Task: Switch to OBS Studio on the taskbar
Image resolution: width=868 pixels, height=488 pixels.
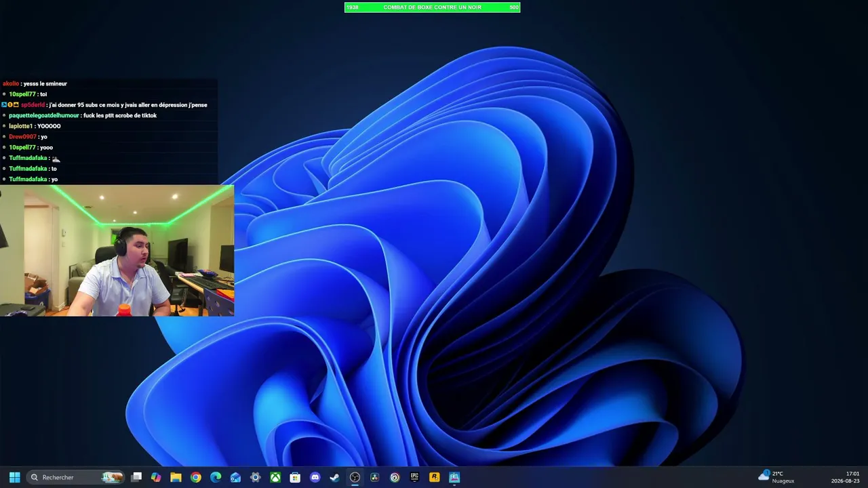Action: tap(355, 477)
